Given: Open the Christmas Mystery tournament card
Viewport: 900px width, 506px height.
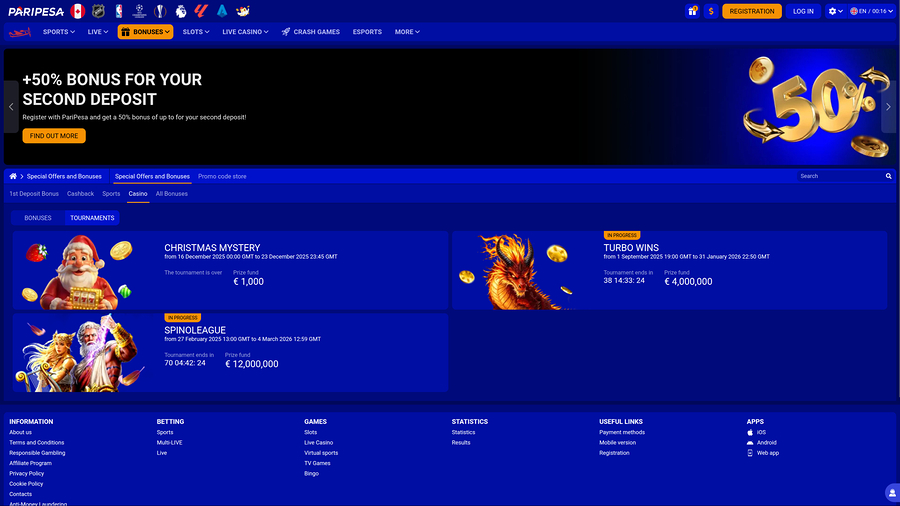Looking at the screenshot, I should (x=230, y=270).
